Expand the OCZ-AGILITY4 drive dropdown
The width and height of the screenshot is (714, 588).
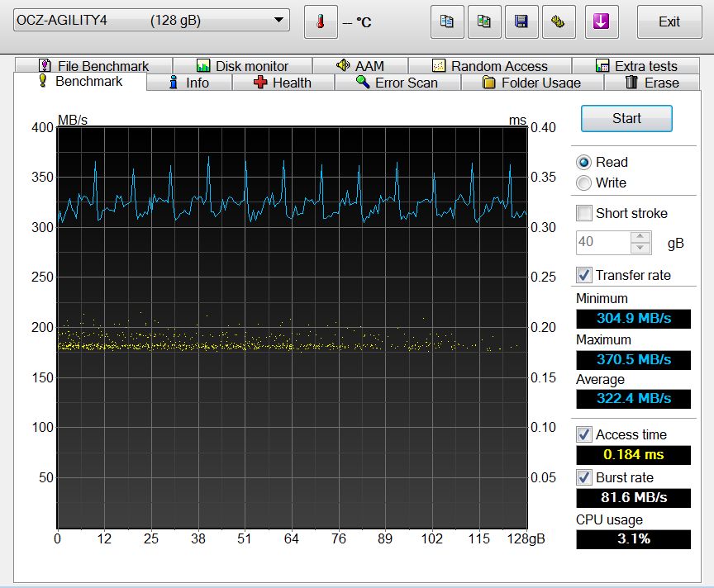point(279,21)
